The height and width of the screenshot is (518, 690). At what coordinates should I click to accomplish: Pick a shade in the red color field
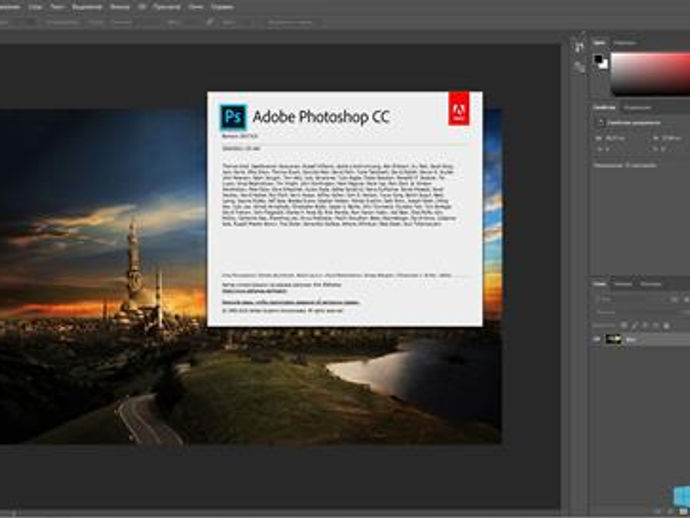click(x=650, y=74)
